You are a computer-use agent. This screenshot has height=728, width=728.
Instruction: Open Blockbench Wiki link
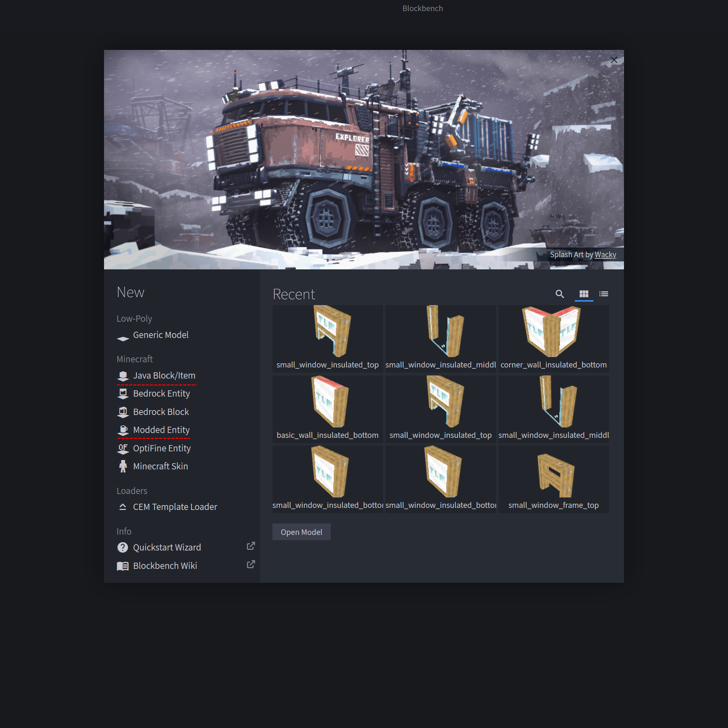165,565
